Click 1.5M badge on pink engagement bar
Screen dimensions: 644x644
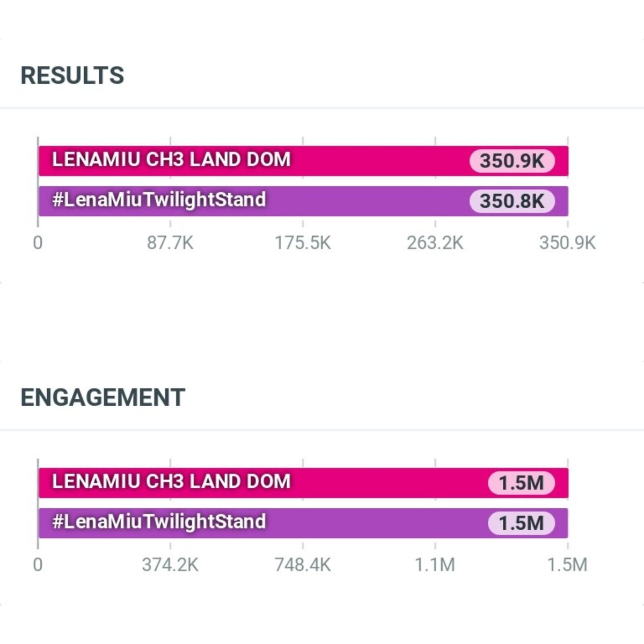coord(521,482)
